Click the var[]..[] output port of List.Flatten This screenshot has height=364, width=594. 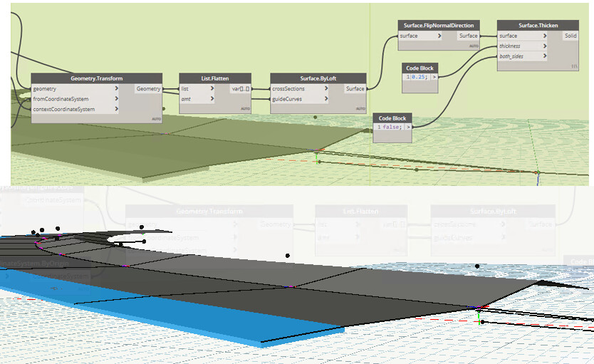241,88
